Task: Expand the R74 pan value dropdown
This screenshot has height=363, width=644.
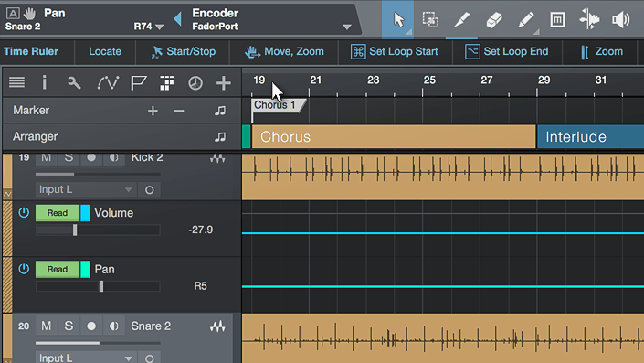Action: coord(160,27)
